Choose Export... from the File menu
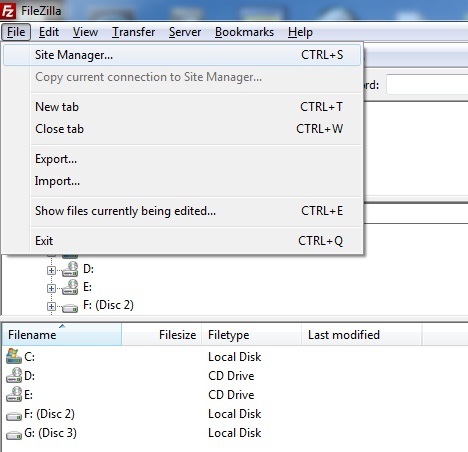This screenshot has height=452, width=468. click(182, 159)
